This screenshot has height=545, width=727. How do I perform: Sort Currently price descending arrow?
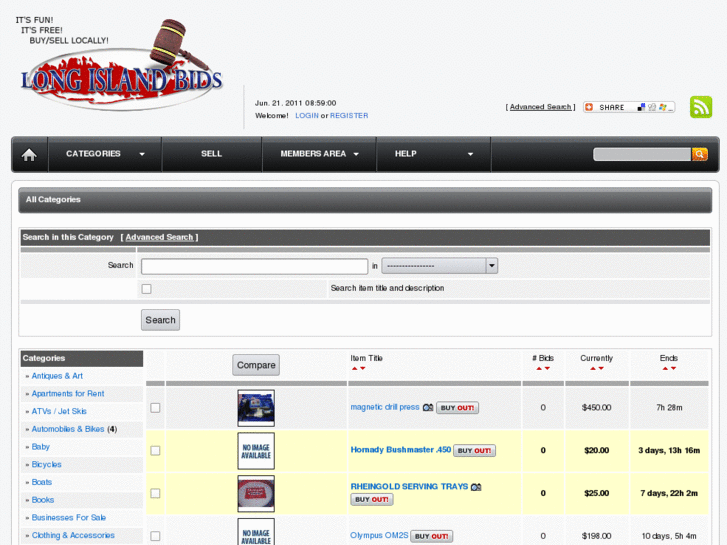click(601, 368)
